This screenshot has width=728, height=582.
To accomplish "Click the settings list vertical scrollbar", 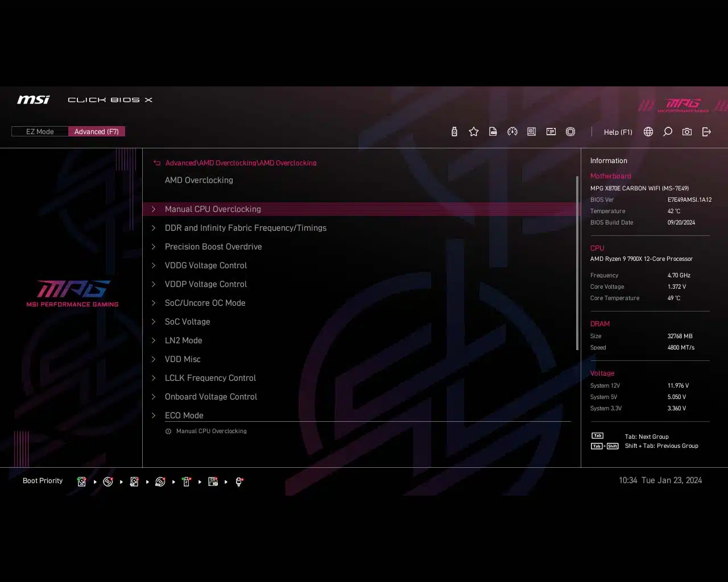I will [x=577, y=263].
